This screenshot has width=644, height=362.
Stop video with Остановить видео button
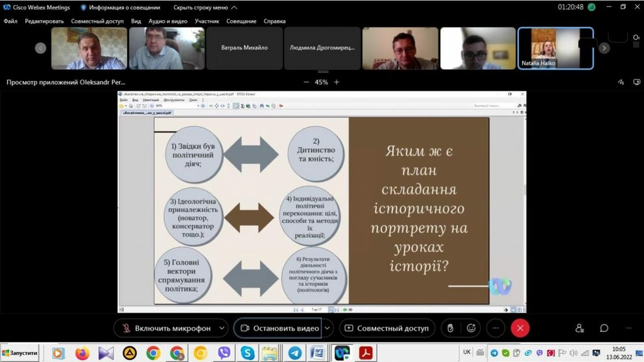[278, 328]
